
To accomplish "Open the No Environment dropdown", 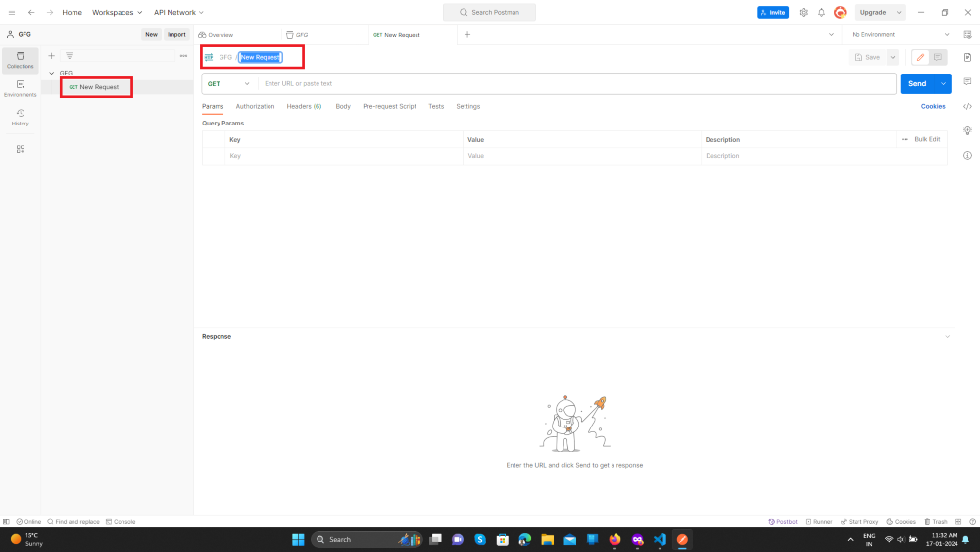I will (900, 35).
